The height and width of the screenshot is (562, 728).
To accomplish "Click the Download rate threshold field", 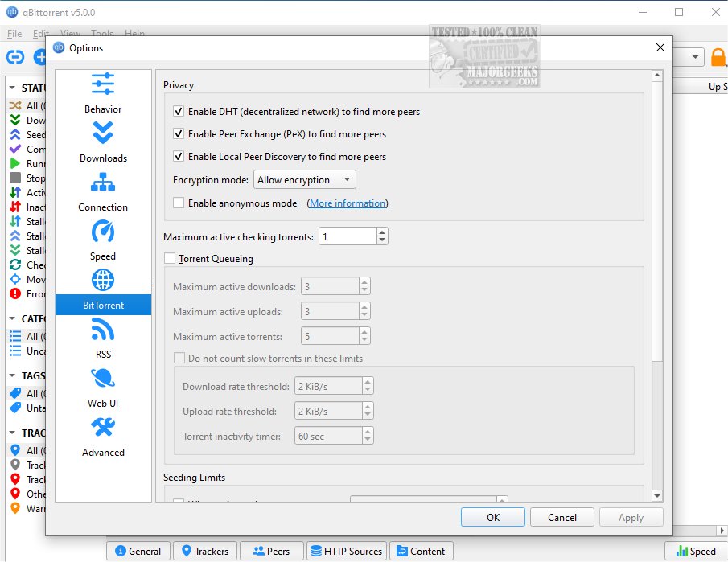I will click(x=328, y=386).
